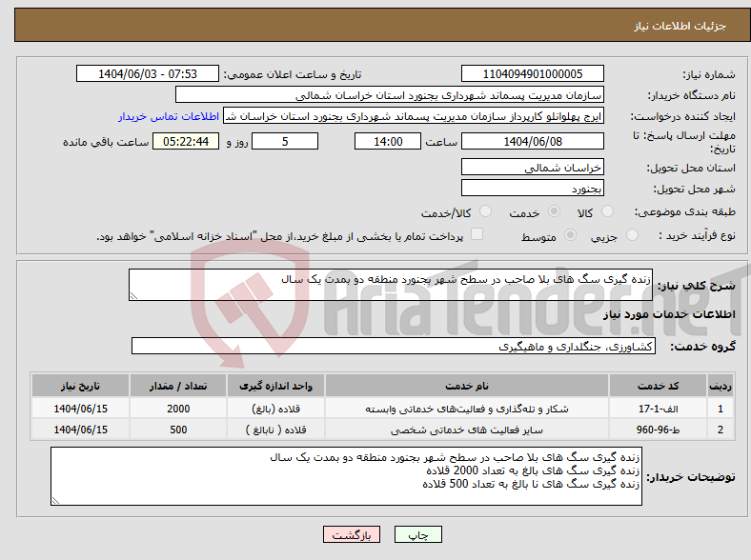751x560 pixels.
Task: Click the چاپ (print) button
Action: point(417,534)
